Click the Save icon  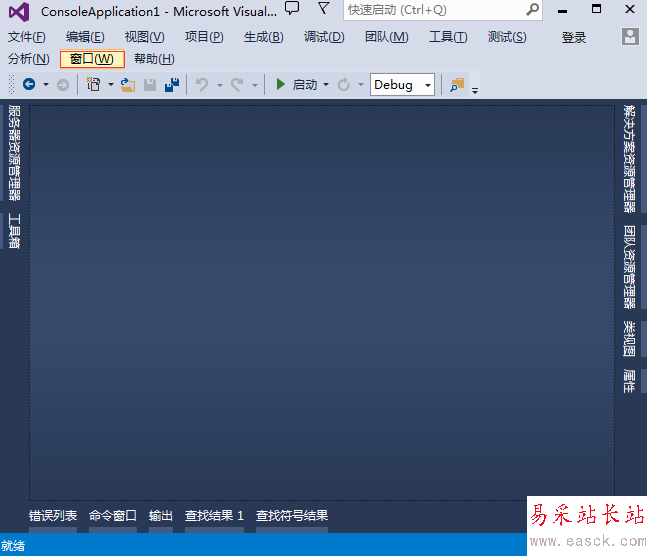tap(150, 85)
